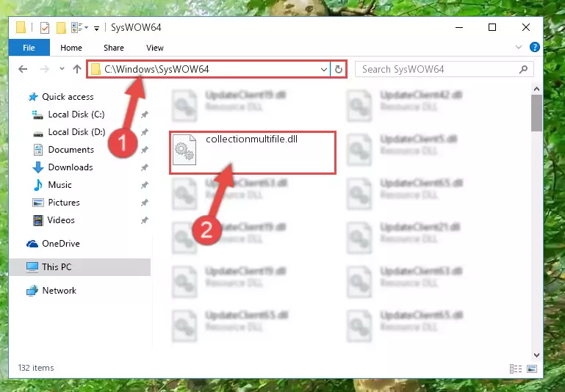Screen dimensions: 565x392
Task: Refresh the SysWOW64 folder
Action: (x=339, y=69)
